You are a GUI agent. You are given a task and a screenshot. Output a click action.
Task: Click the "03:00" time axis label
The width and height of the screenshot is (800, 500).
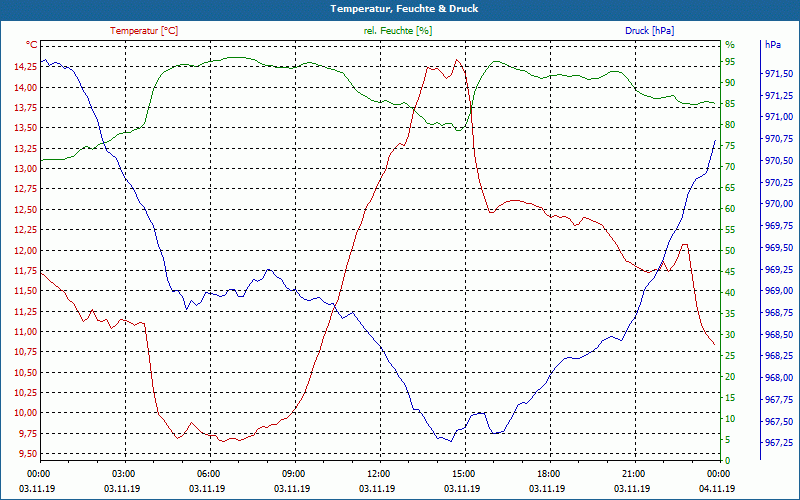tap(122, 474)
